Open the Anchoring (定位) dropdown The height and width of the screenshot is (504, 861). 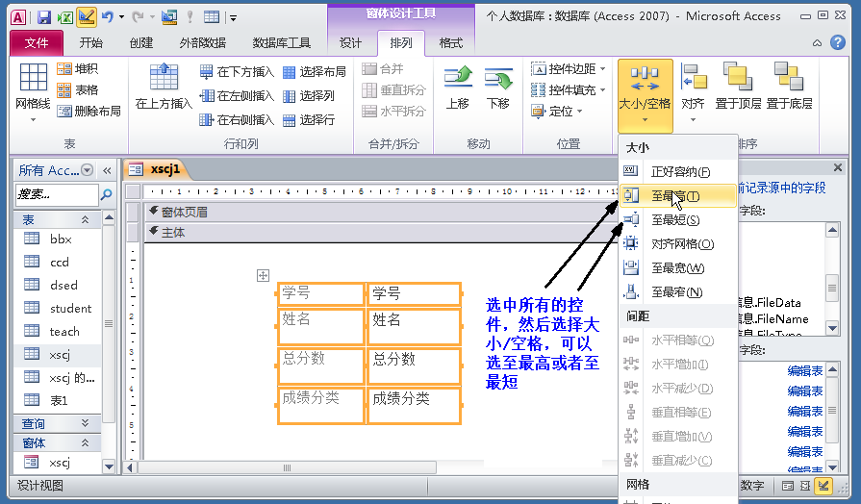click(x=556, y=111)
